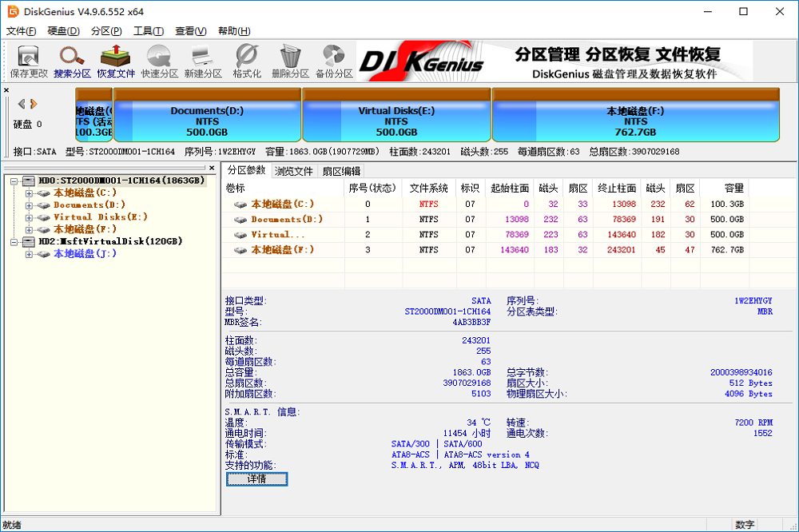Expand the 本地磁盘(C:) tree node

29,193
